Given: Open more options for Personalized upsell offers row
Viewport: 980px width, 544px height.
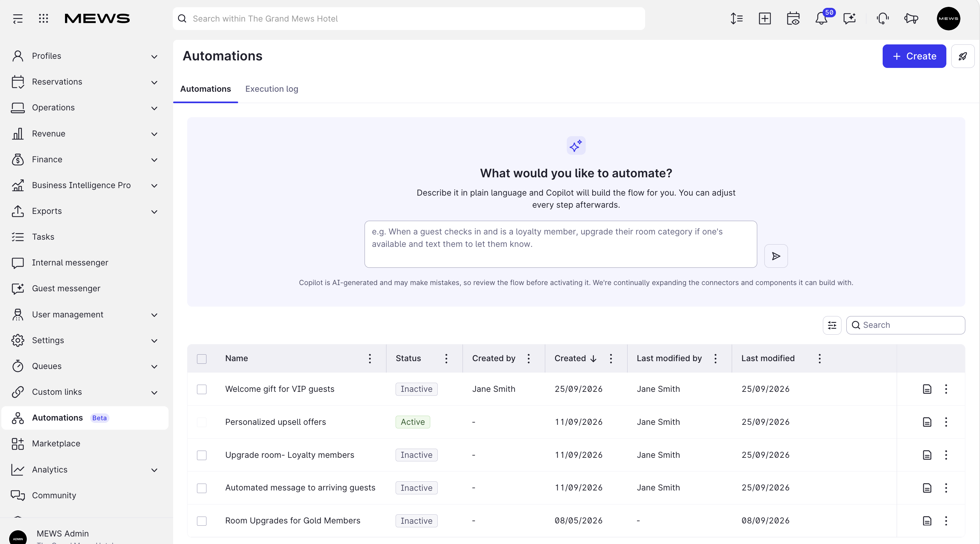Looking at the screenshot, I should pos(946,422).
